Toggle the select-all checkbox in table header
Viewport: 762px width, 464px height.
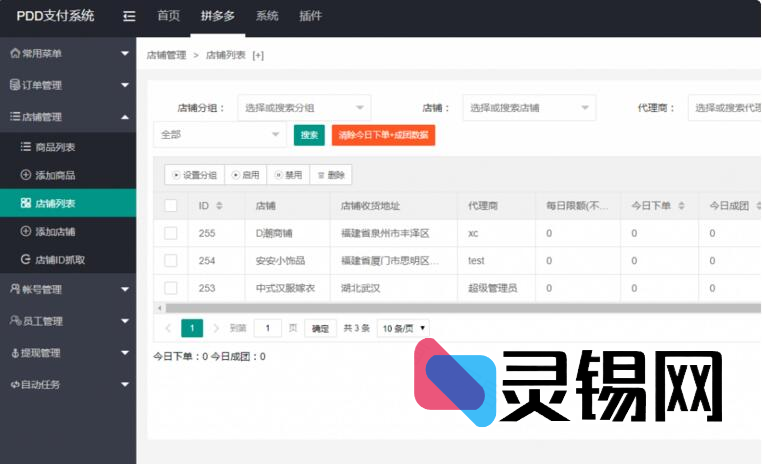coord(171,206)
